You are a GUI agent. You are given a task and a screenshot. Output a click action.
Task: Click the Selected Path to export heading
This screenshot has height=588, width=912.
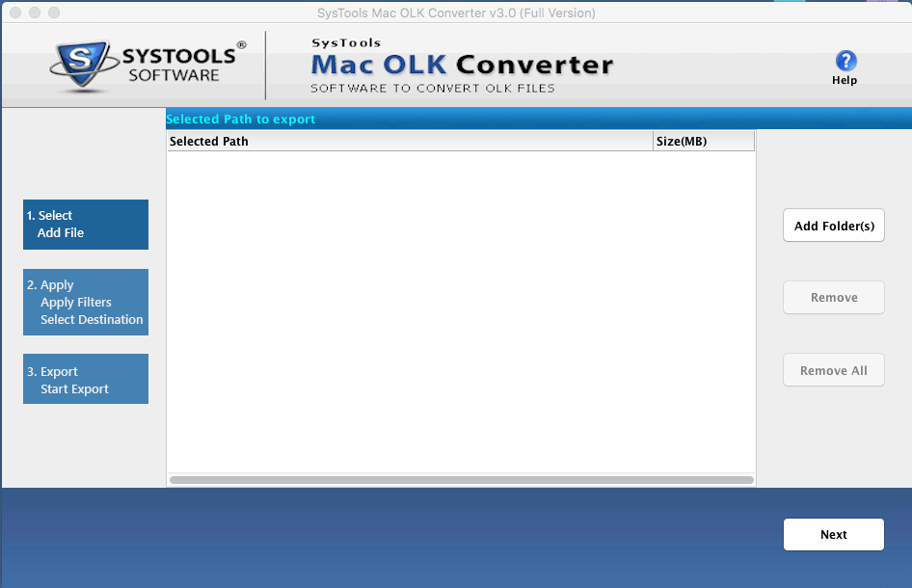(x=240, y=120)
